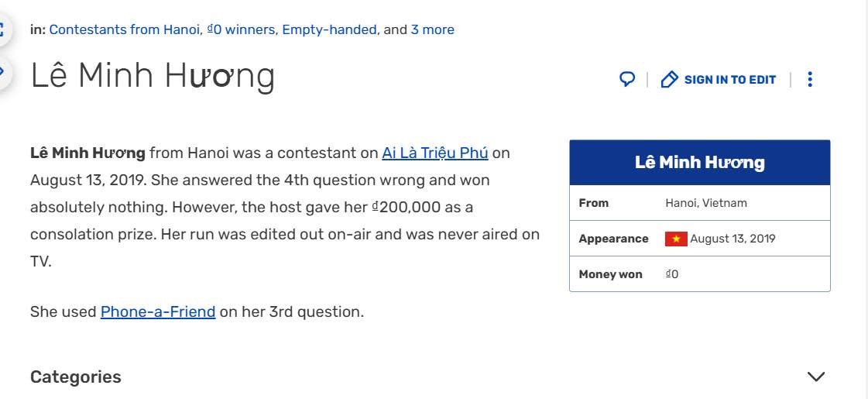Image resolution: width=868 pixels, height=399 pixels.
Task: Expand the Categories section chevron
Action: (x=816, y=377)
